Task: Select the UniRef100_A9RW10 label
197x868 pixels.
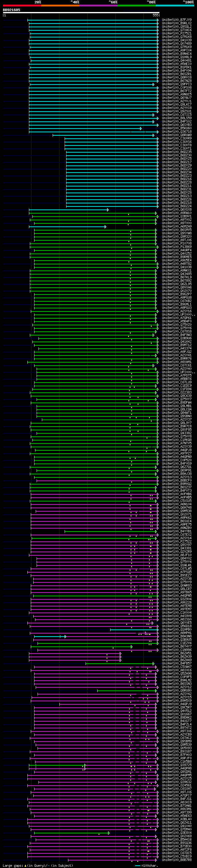Action: coord(176,213)
